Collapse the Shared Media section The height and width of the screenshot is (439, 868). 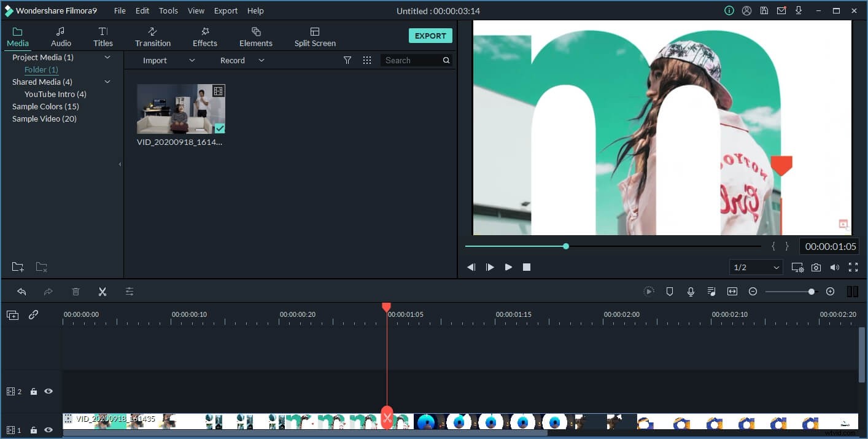coord(107,81)
